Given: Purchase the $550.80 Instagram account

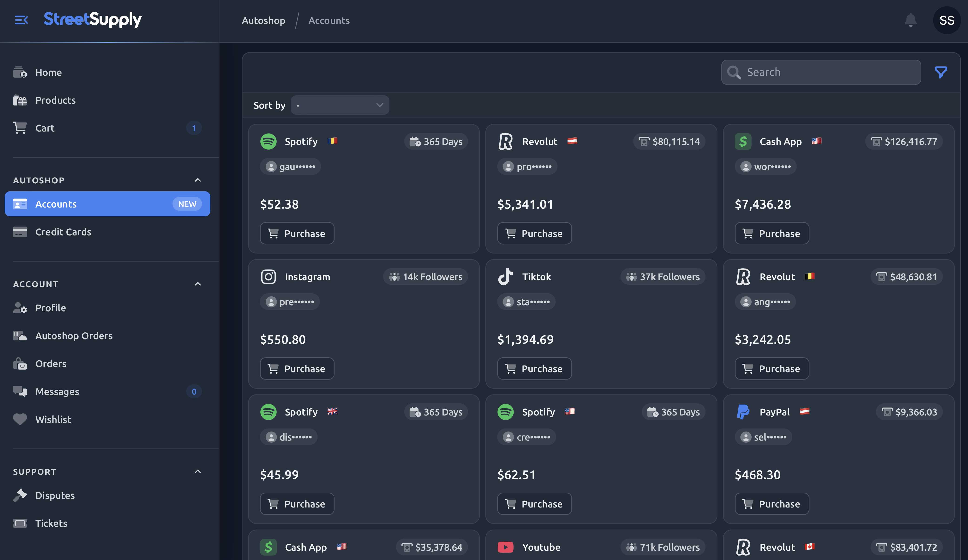Looking at the screenshot, I should click(x=297, y=369).
